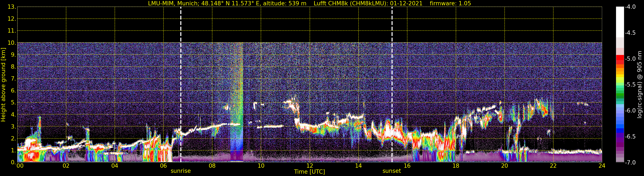Screen dimensions: 644x176
Task: Click the "8." height axis tick label
Action: point(13,66)
